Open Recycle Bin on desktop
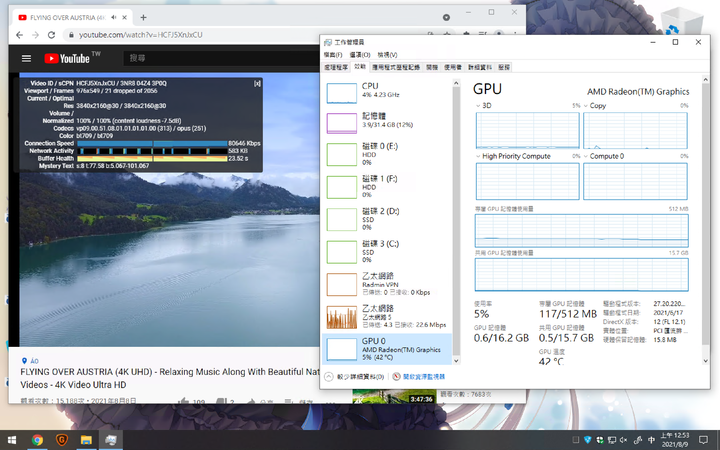Screen dimensions: 720x450 click(681, 21)
